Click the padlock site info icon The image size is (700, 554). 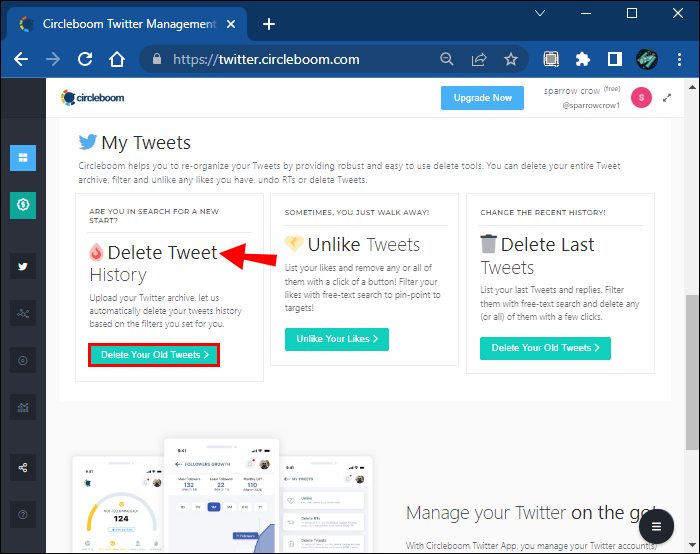pyautogui.click(x=157, y=59)
